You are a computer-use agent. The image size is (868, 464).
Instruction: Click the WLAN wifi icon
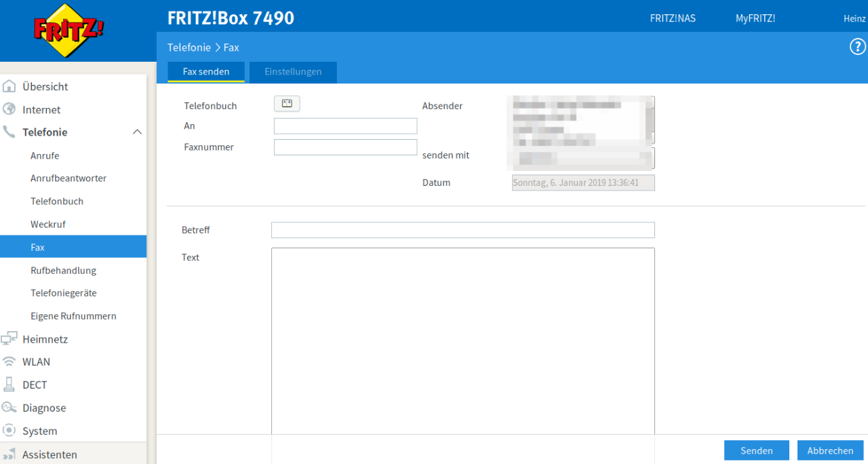click(9, 362)
